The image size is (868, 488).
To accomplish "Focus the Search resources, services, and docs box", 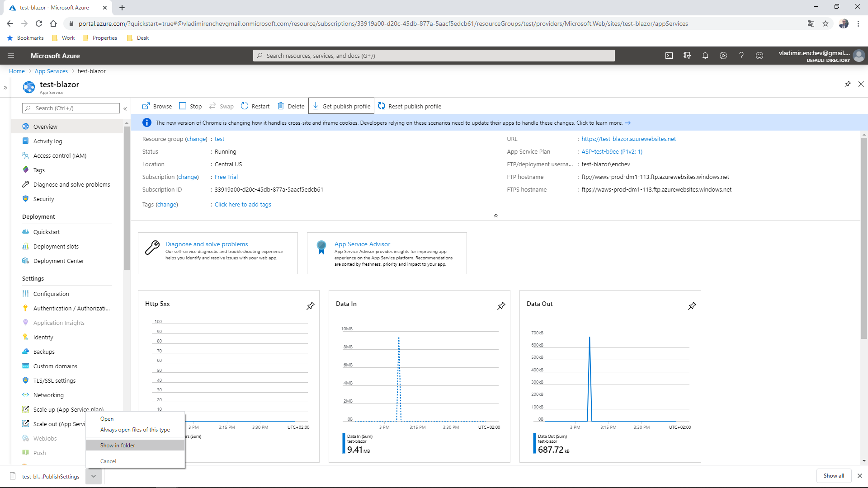I will coord(434,56).
